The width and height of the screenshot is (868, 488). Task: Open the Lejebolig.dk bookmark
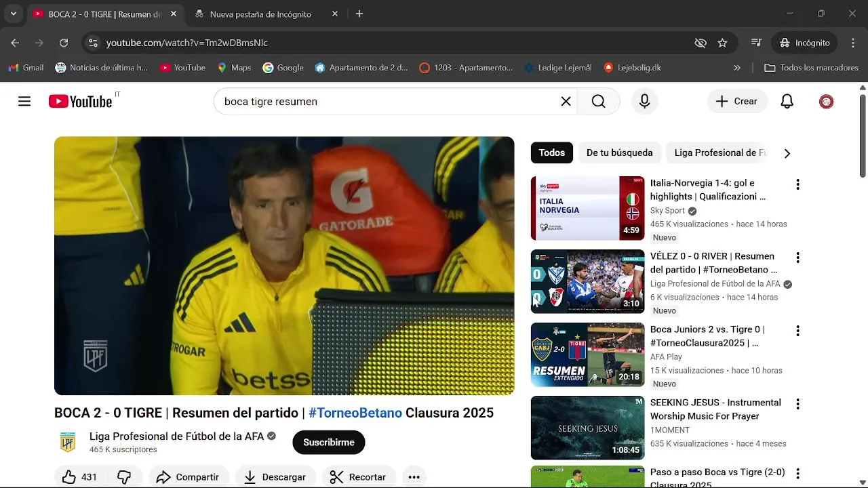632,68
